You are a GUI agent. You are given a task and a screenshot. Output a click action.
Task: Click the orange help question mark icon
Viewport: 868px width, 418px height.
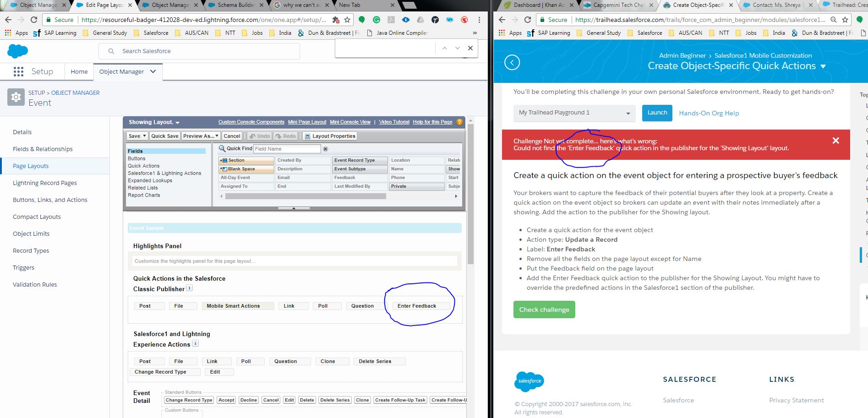pos(459,122)
